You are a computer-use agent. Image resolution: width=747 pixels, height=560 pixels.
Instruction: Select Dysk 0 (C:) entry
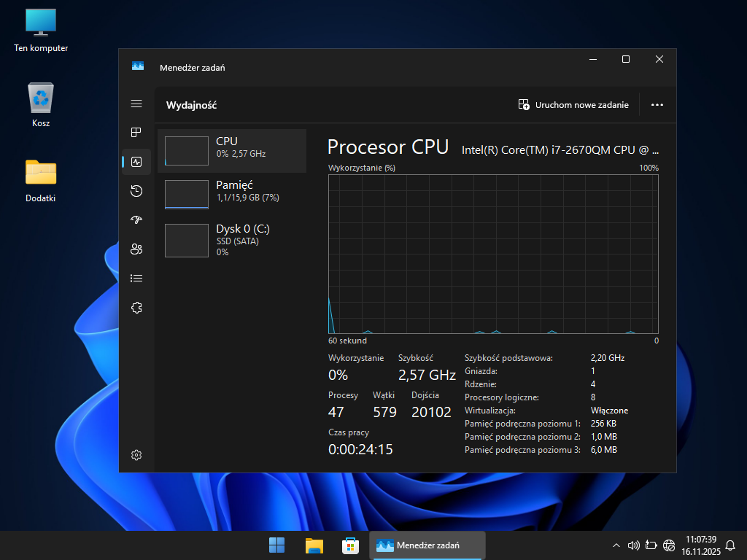[232, 239]
